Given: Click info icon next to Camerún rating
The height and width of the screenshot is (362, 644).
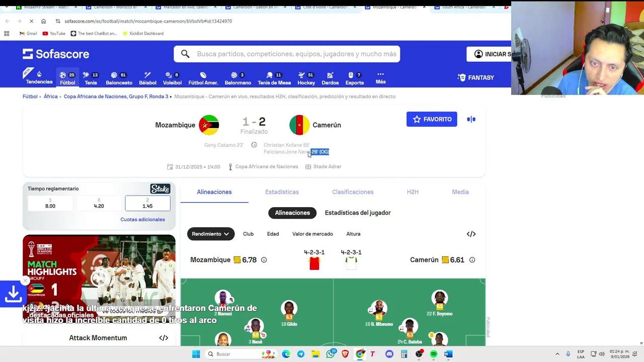Looking at the screenshot, I should pyautogui.click(x=472, y=260).
